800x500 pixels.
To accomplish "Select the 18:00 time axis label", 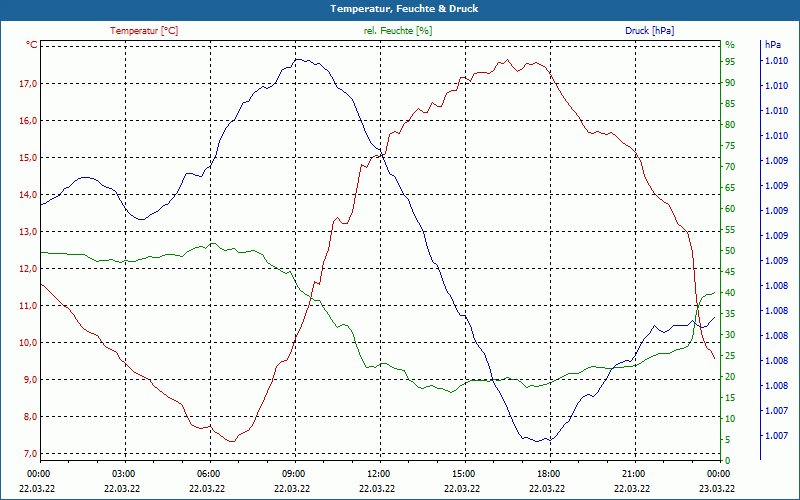I will coord(548,473).
